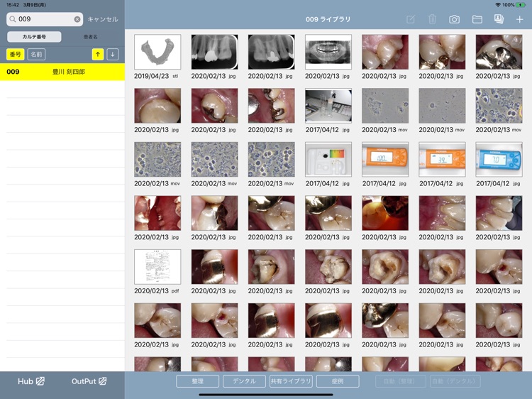Select patient row 009 豊川 刻四郎

(62, 72)
